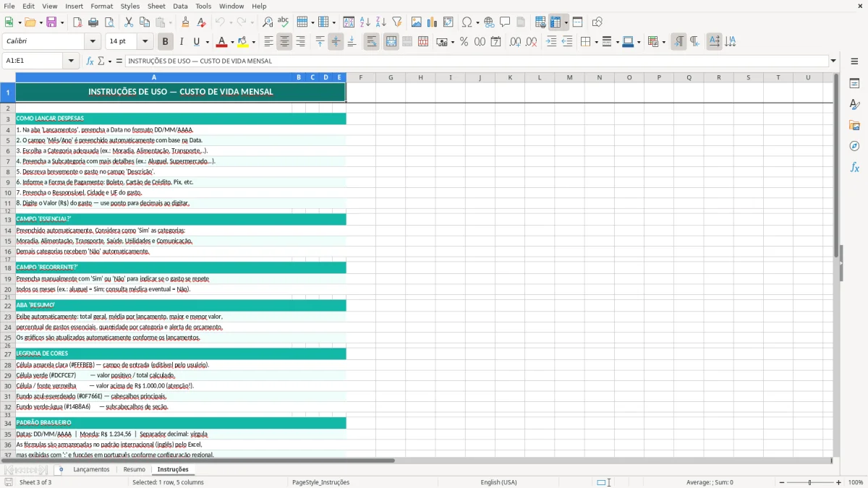Viewport: 868px width, 488px height.
Task: Apply red font color swatch
Action: click(x=221, y=42)
